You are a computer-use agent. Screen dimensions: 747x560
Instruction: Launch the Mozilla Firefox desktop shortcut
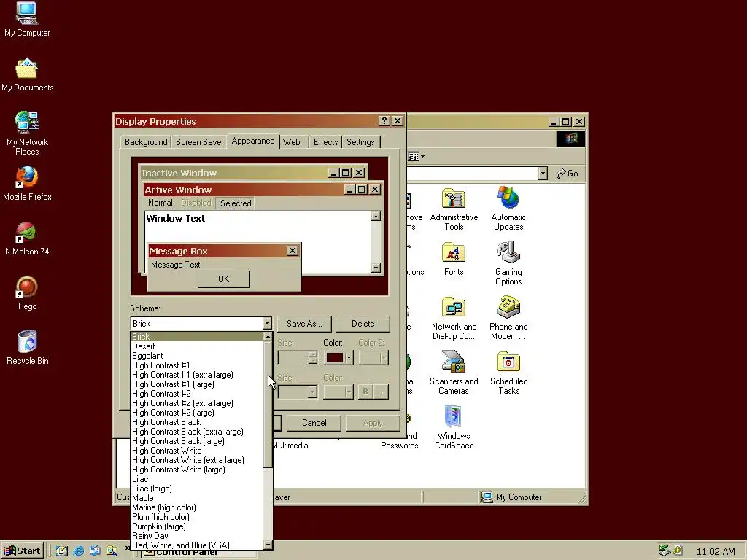point(27,183)
